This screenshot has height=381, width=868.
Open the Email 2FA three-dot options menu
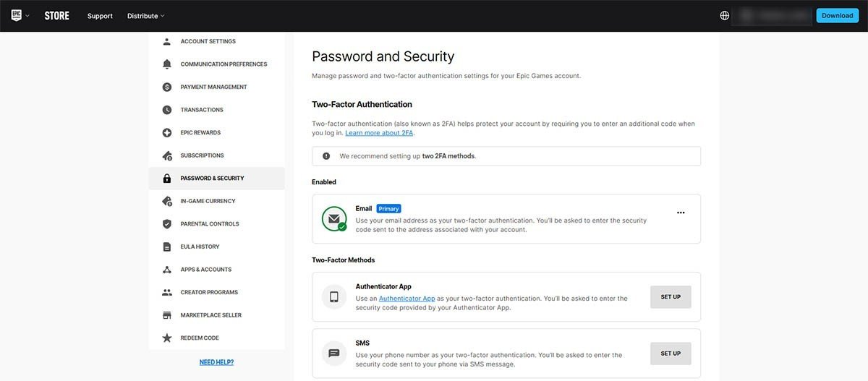(680, 213)
